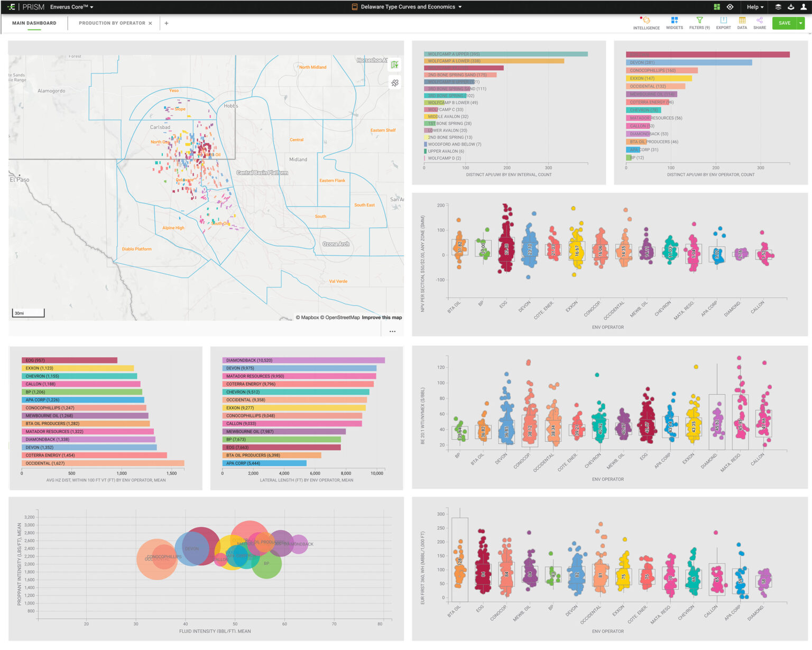Open the Intelligence panel icon
812x650 pixels.
[646, 21]
